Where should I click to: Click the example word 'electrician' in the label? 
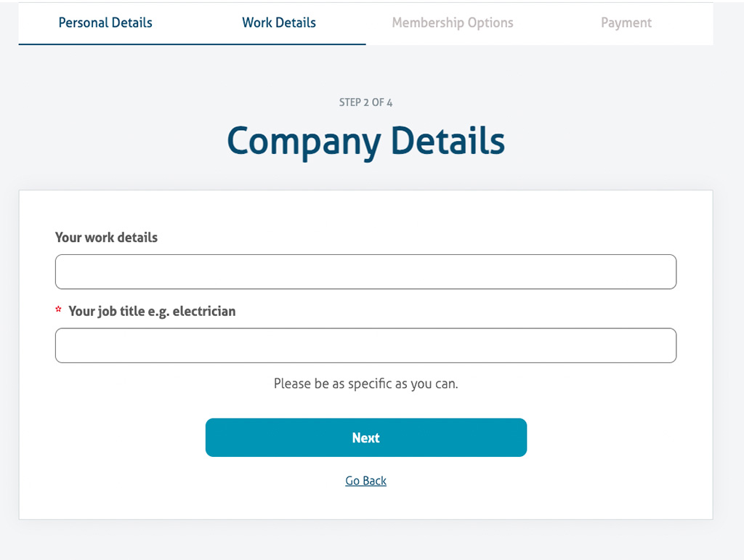pyautogui.click(x=204, y=311)
